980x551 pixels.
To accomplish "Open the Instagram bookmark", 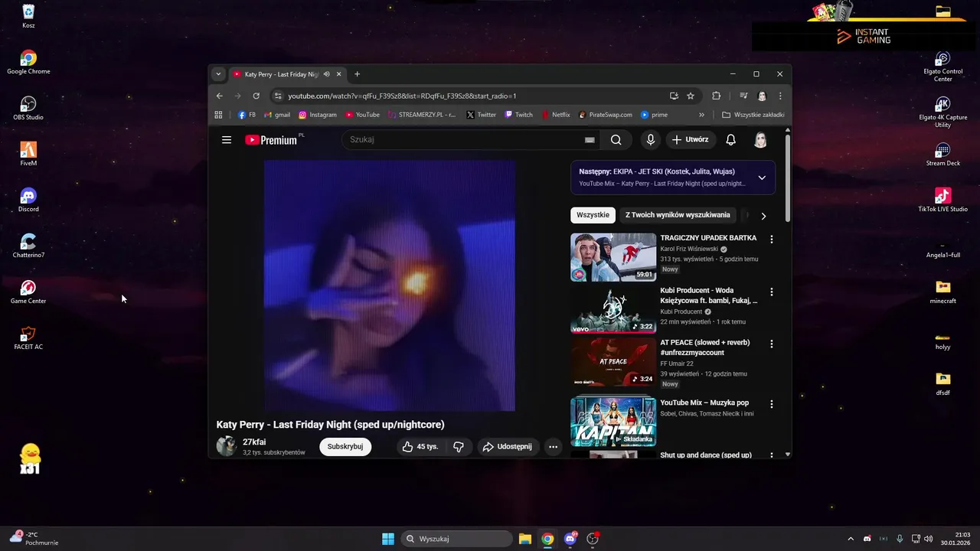I will pos(318,115).
